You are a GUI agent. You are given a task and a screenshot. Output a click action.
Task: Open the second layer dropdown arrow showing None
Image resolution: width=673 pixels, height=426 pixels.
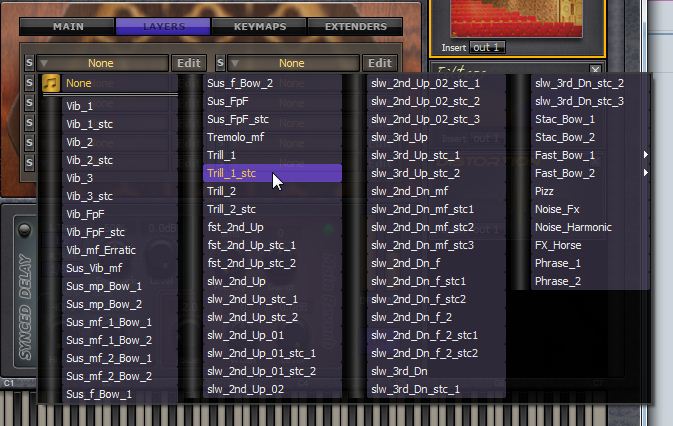click(x=235, y=63)
